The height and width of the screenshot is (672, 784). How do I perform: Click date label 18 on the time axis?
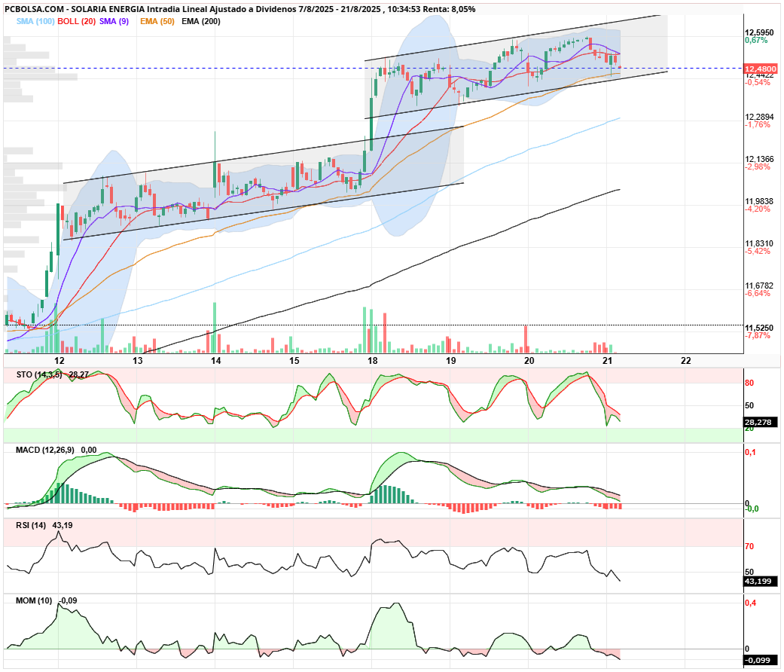(373, 361)
